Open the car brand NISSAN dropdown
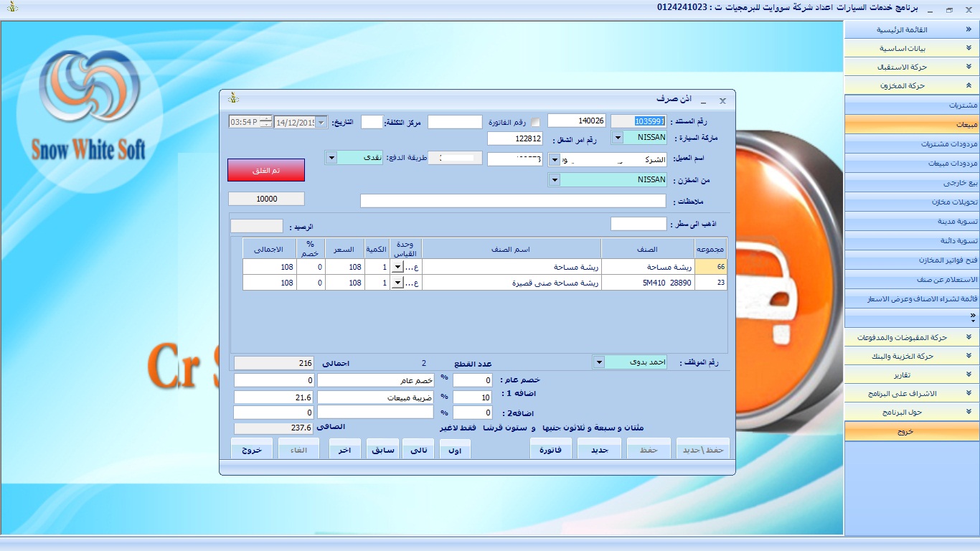Viewport: 980px width, 551px height. (618, 137)
